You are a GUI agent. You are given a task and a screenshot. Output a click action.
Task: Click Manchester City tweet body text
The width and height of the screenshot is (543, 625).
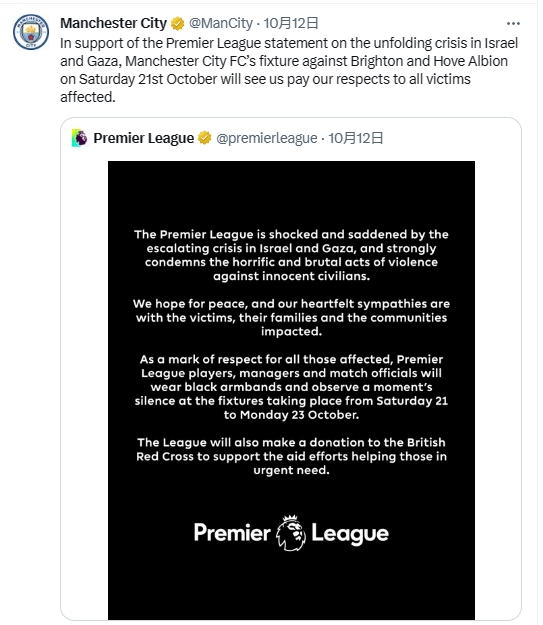[289, 70]
